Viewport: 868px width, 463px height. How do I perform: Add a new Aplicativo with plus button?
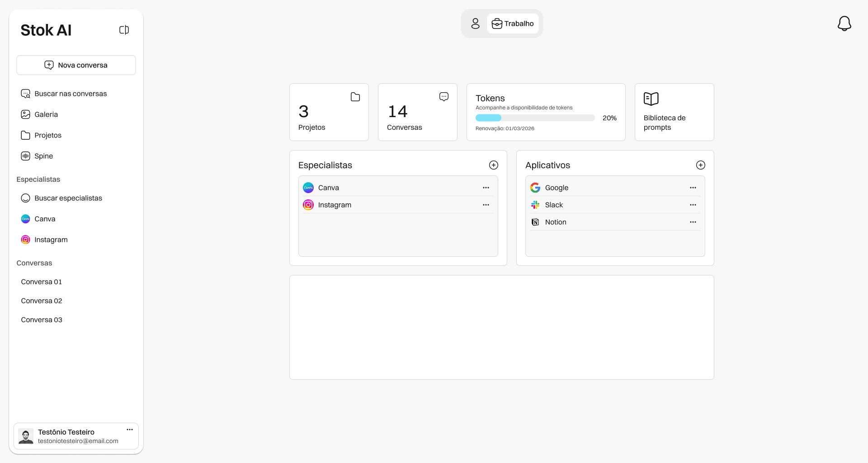700,165
